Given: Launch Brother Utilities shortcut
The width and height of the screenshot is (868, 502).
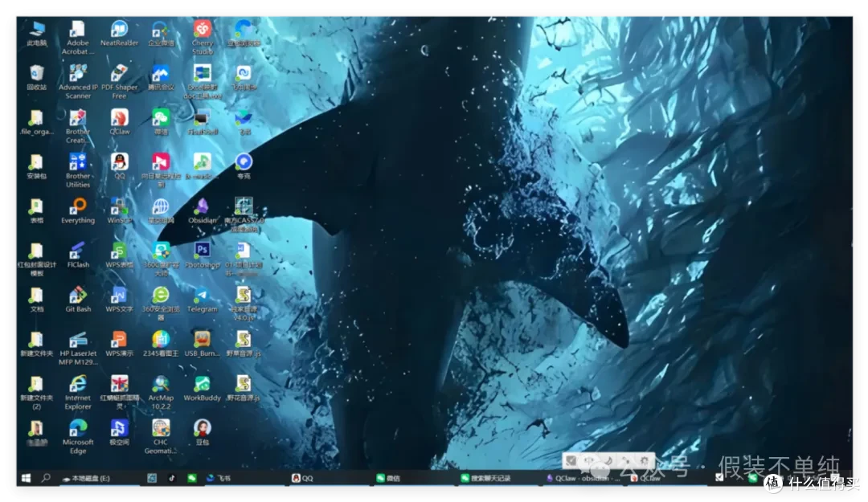Looking at the screenshot, I should click(x=78, y=170).
